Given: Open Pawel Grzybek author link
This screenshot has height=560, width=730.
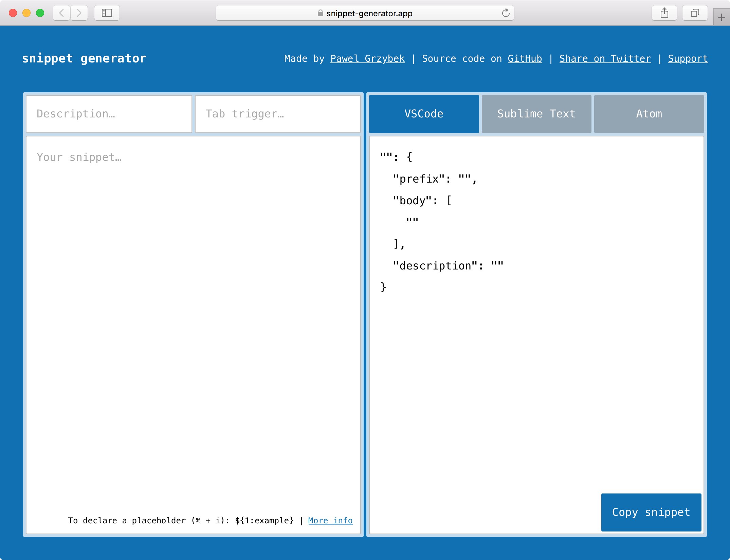Looking at the screenshot, I should [367, 59].
